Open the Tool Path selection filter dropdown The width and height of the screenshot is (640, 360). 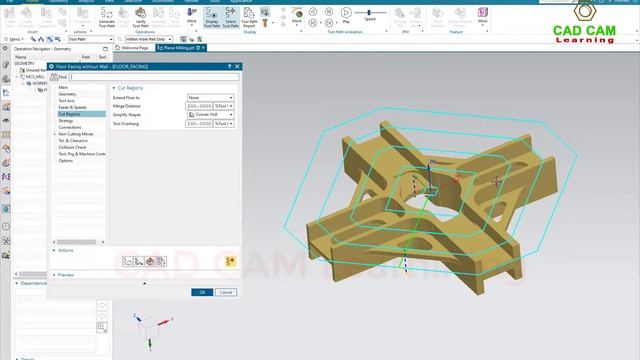pos(91,39)
